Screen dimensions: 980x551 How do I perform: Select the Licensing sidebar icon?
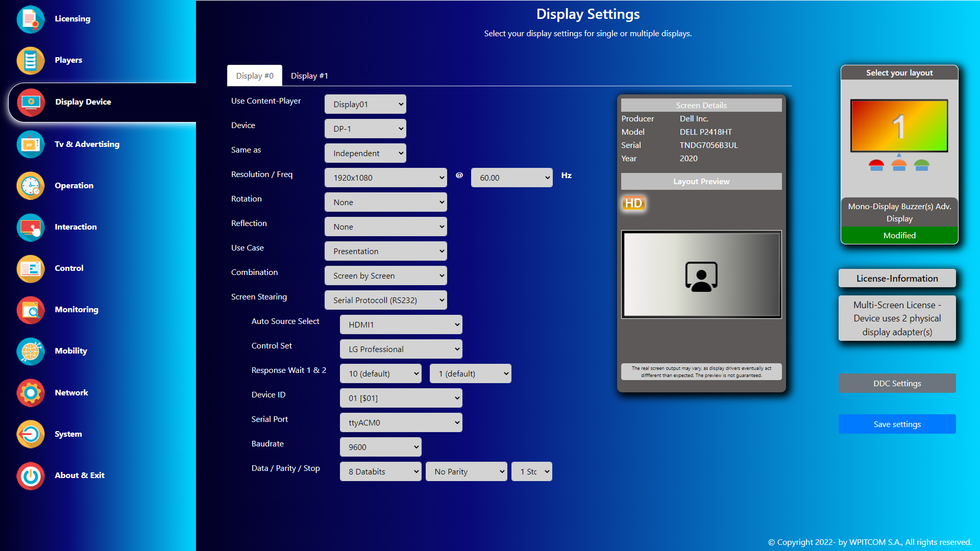(31, 19)
